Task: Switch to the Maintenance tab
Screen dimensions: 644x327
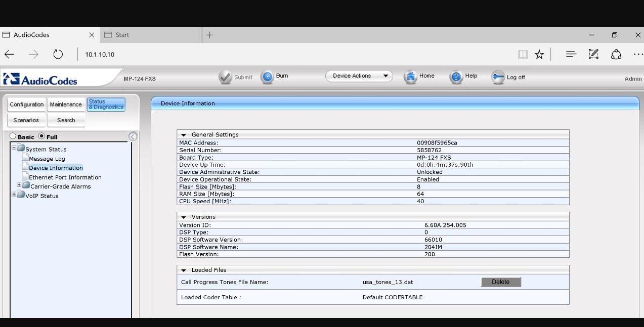Action: point(66,105)
